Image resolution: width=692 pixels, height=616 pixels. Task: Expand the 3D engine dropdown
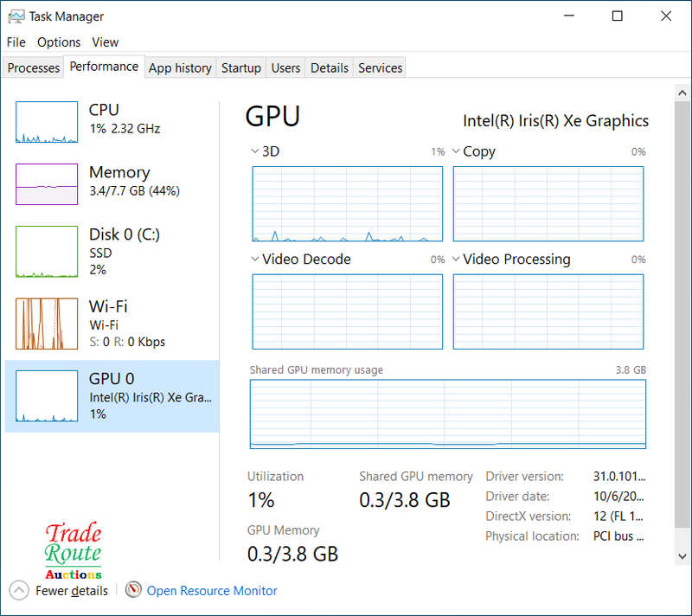click(255, 151)
